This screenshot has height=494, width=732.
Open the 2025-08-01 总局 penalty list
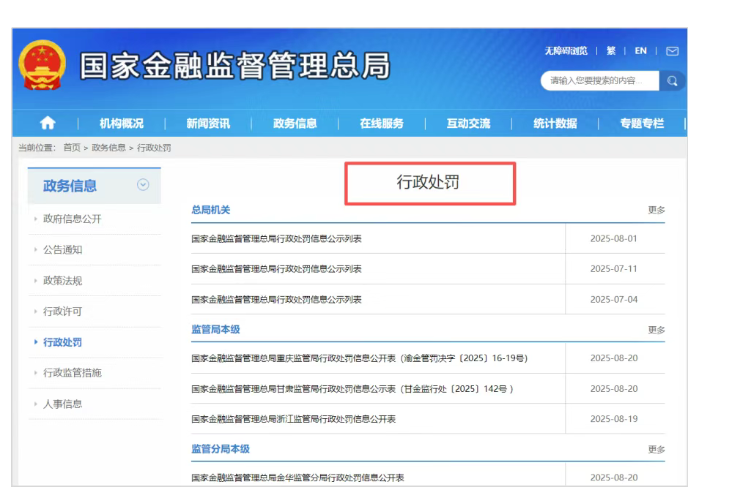[276, 239]
